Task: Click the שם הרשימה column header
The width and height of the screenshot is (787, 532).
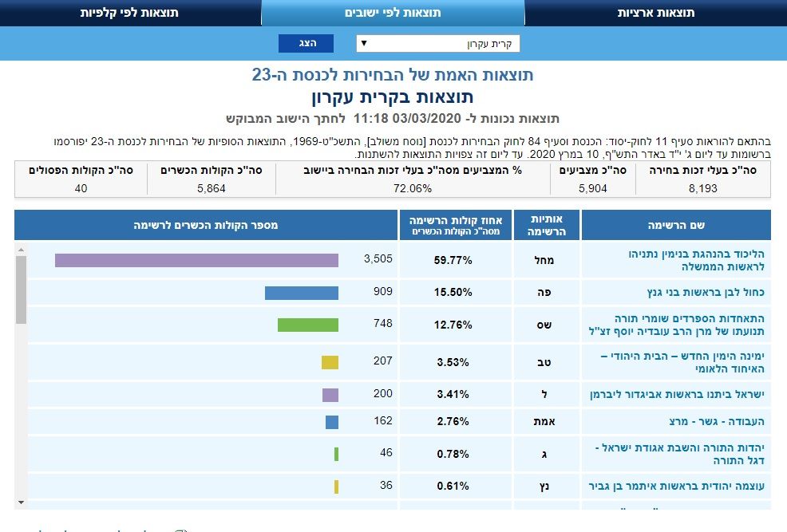Action: [675, 225]
